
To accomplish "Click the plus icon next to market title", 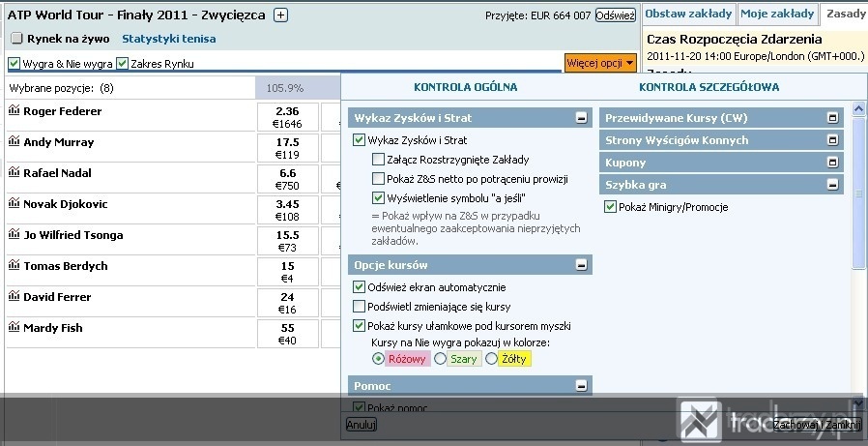I will click(x=280, y=15).
